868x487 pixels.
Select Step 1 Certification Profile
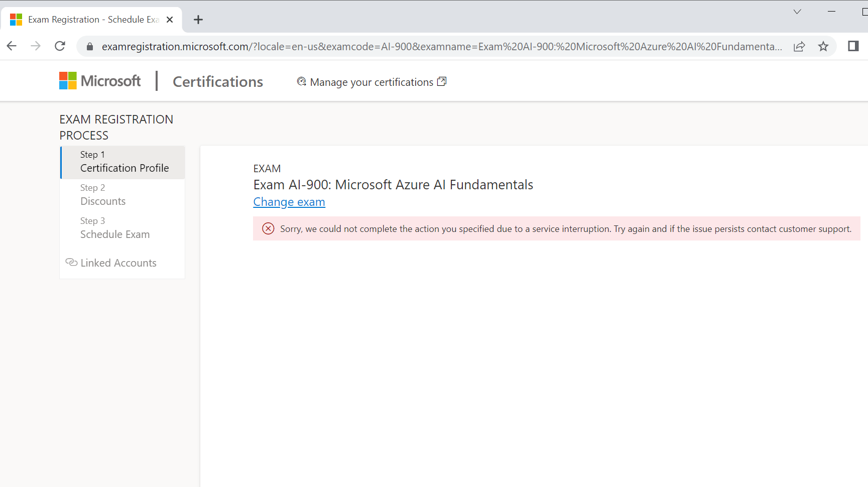tap(122, 162)
